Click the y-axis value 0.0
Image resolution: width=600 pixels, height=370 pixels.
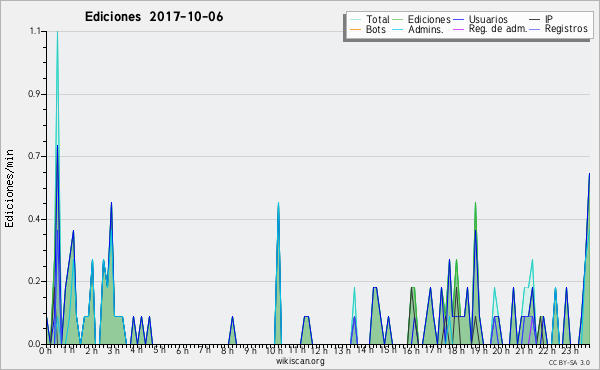click(35, 344)
